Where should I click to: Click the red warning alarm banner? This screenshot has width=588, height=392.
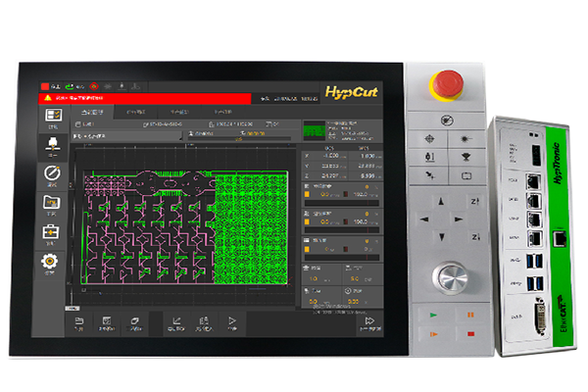(147, 99)
